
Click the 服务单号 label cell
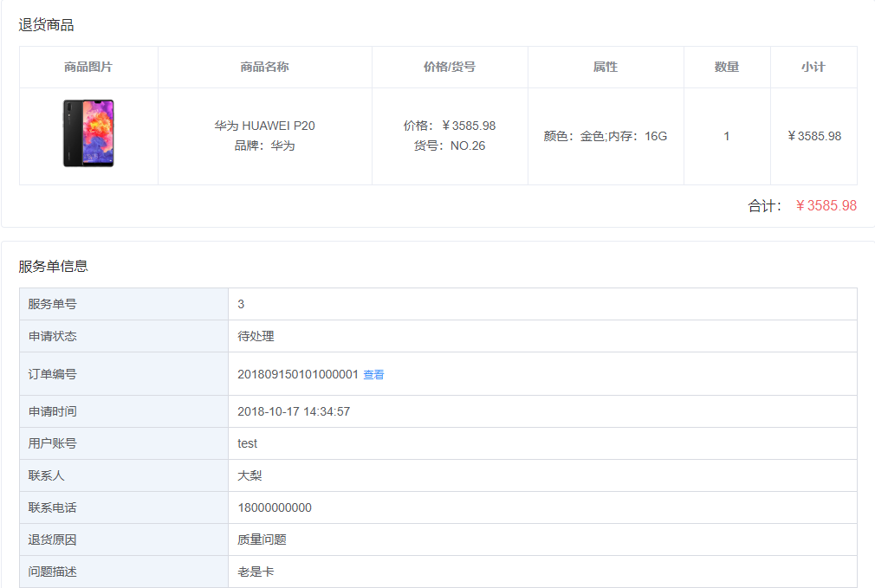click(124, 304)
